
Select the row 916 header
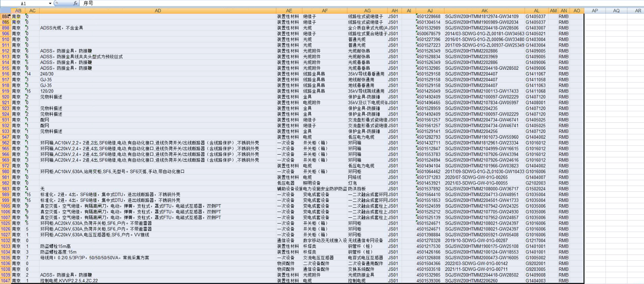(5, 74)
